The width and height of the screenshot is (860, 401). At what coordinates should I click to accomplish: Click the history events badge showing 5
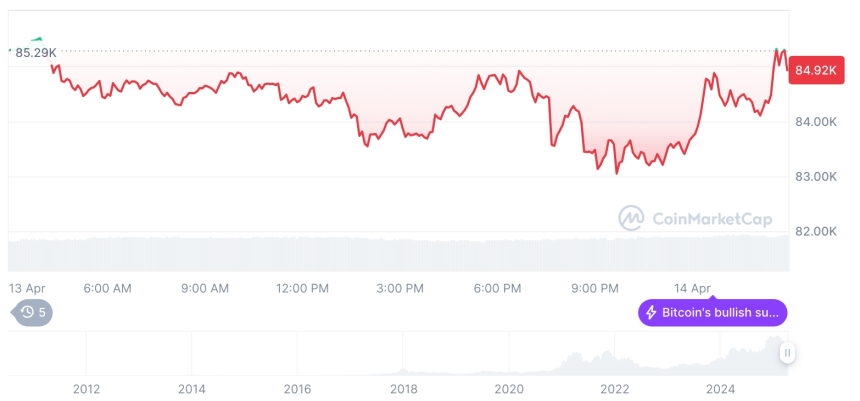click(x=33, y=312)
